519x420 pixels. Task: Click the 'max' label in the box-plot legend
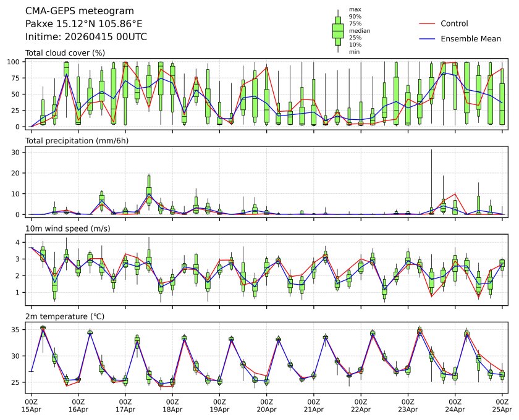(x=355, y=9)
